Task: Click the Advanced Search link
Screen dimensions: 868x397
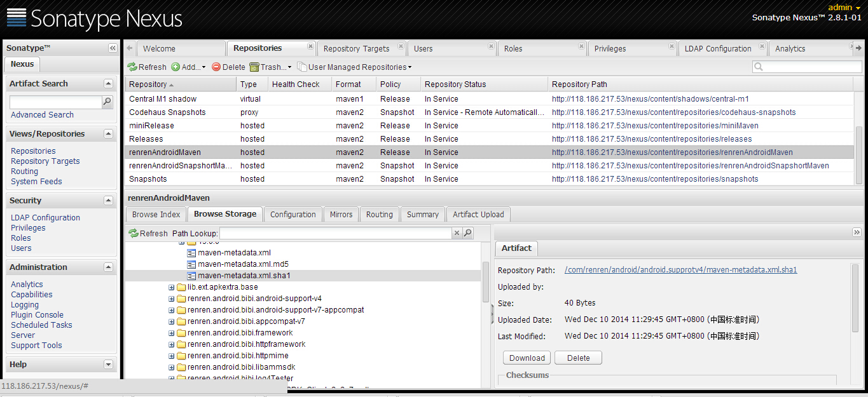Action: 42,115
